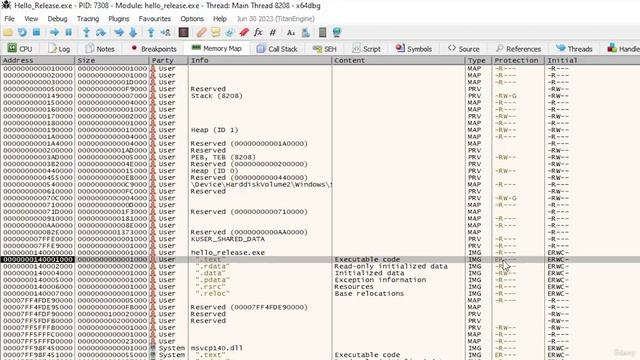This screenshot has width=640, height=360.
Task: Execute till return using the up-arrow icon
Action: [151, 32]
